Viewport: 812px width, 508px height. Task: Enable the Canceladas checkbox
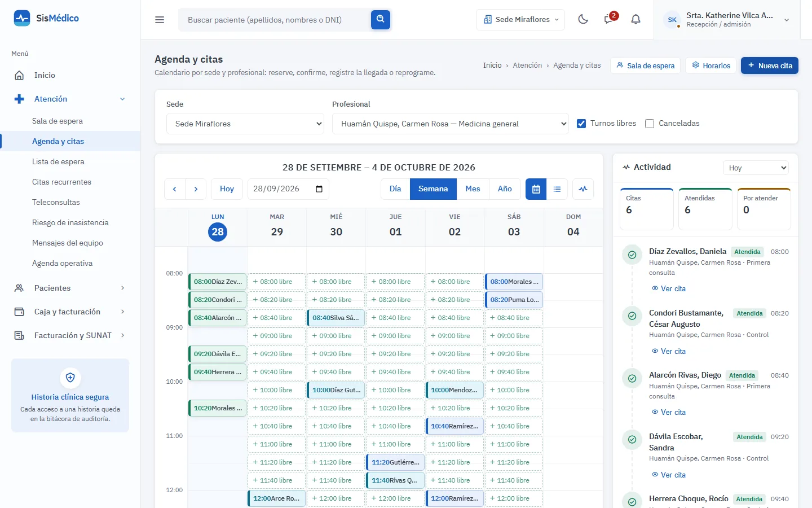tap(650, 124)
